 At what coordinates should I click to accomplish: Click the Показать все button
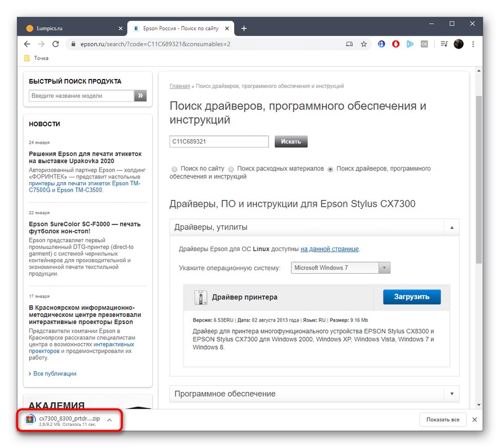click(x=443, y=420)
